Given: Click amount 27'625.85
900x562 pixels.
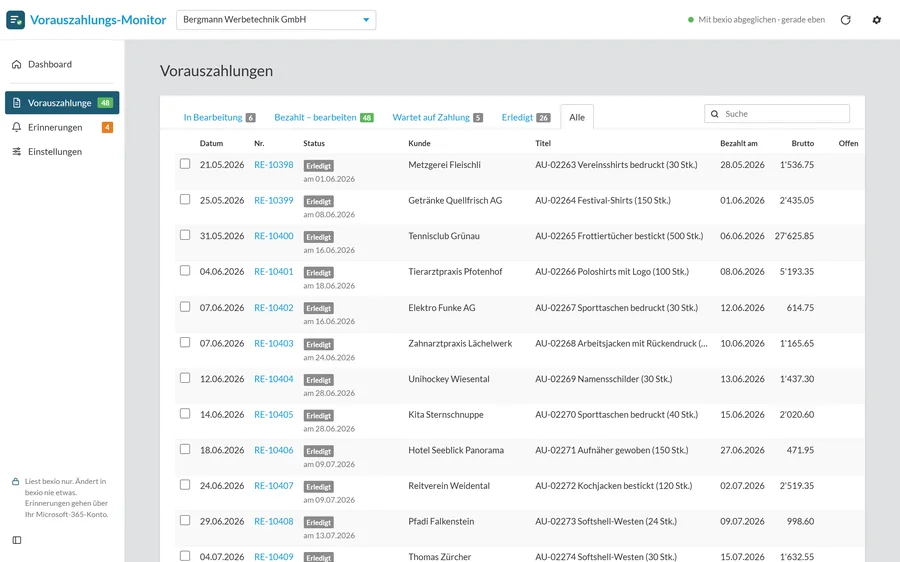Looking at the screenshot, I should (x=794, y=236).
